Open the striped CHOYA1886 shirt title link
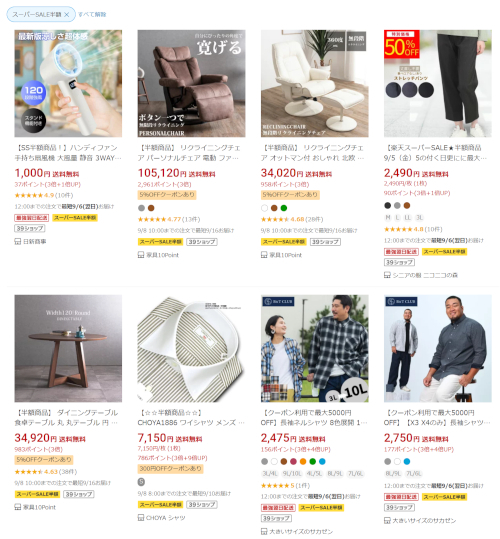 point(191,418)
